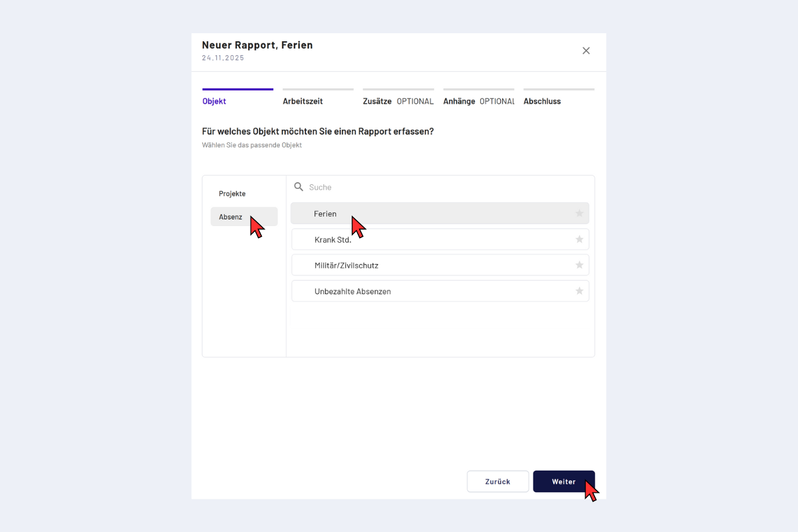Open the Zusätze optional step

[398, 101]
